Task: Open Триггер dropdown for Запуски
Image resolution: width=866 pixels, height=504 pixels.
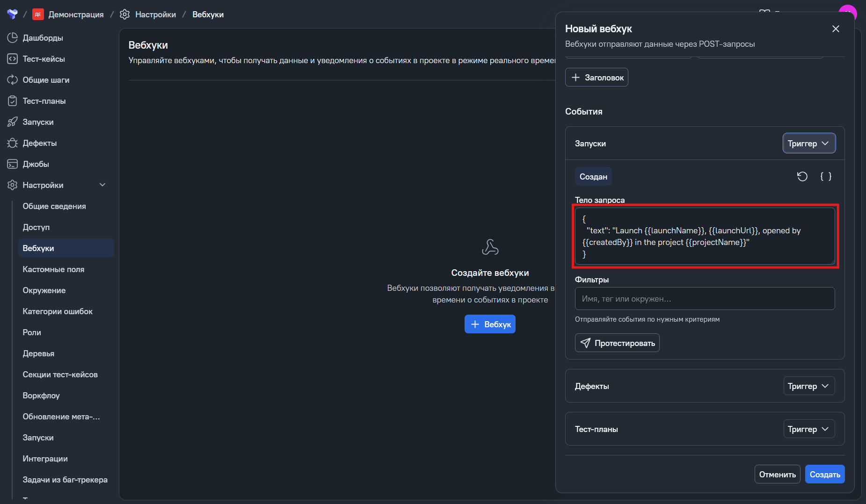Action: click(x=808, y=144)
